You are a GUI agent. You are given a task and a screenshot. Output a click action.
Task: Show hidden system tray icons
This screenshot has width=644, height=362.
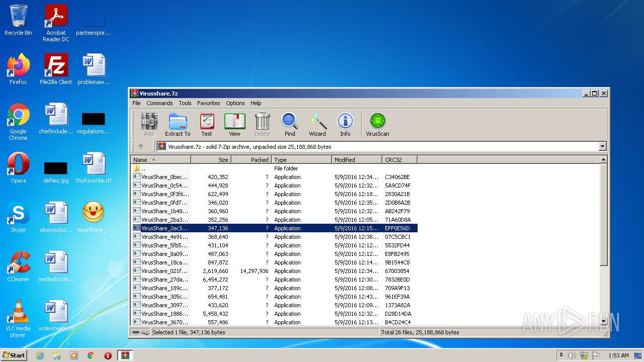561,355
